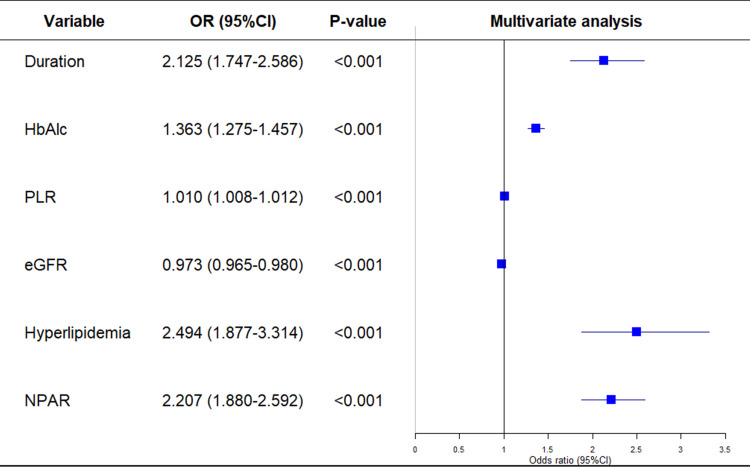
Task: Select the P-value column header
Action: 357,20
